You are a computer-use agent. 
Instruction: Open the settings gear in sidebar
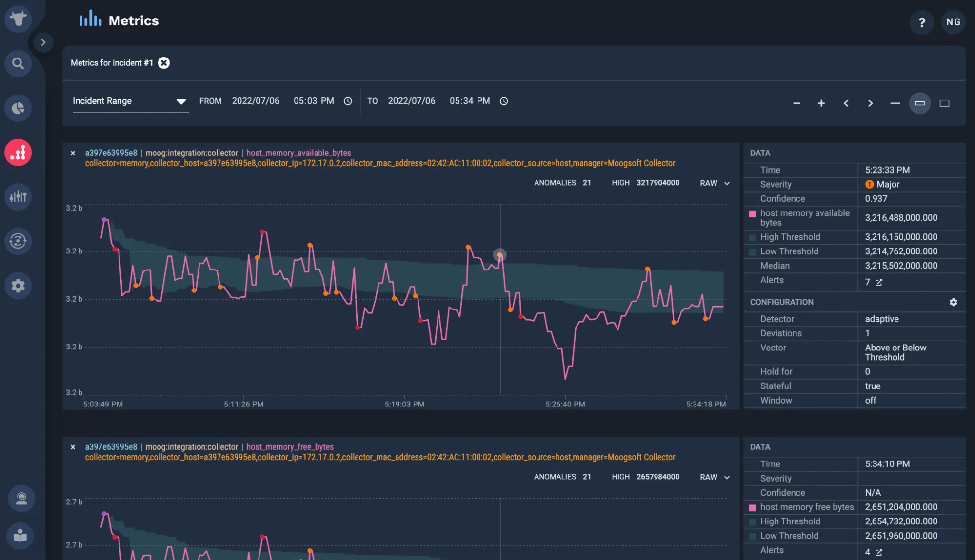click(x=18, y=286)
